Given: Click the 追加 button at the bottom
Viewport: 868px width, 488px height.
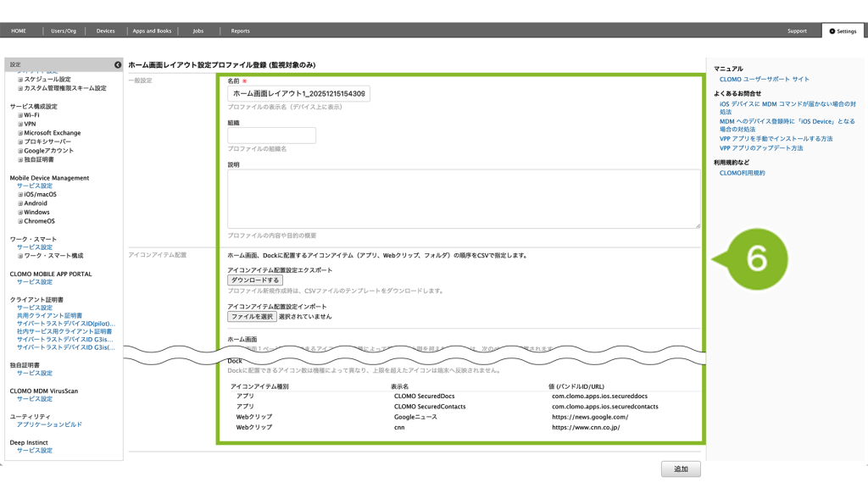Looking at the screenshot, I should coord(681,469).
